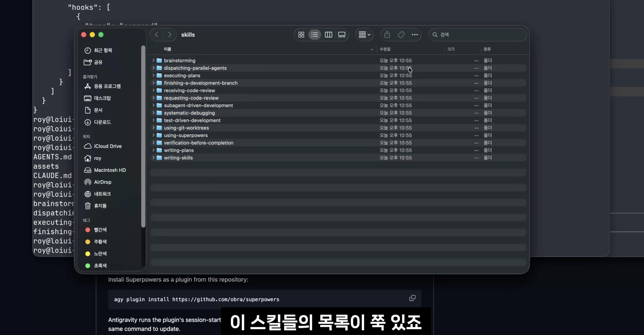Viewport: 644px width, 335px height.
Task: Expand the using-superpowers folder chevron
Action: [153, 135]
